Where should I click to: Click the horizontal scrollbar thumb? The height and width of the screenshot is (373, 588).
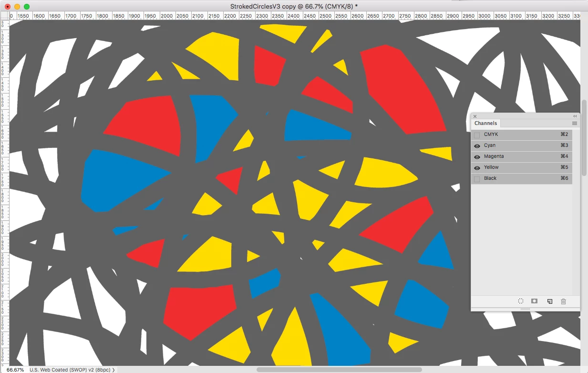click(x=339, y=370)
